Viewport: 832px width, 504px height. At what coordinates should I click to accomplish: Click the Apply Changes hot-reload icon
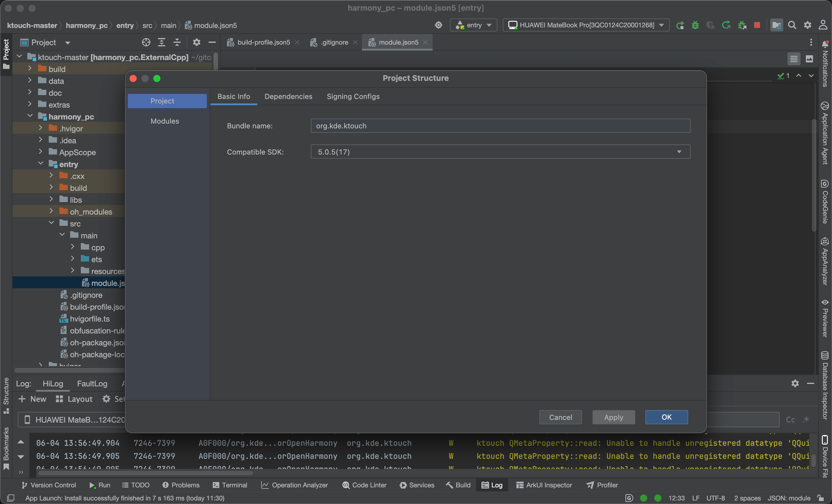726,25
